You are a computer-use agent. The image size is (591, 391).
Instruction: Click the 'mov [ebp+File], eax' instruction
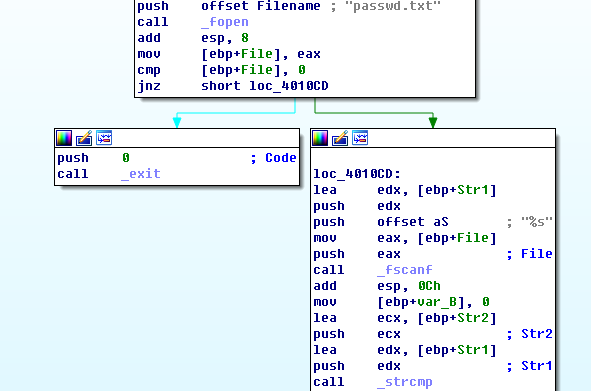(x=229, y=54)
